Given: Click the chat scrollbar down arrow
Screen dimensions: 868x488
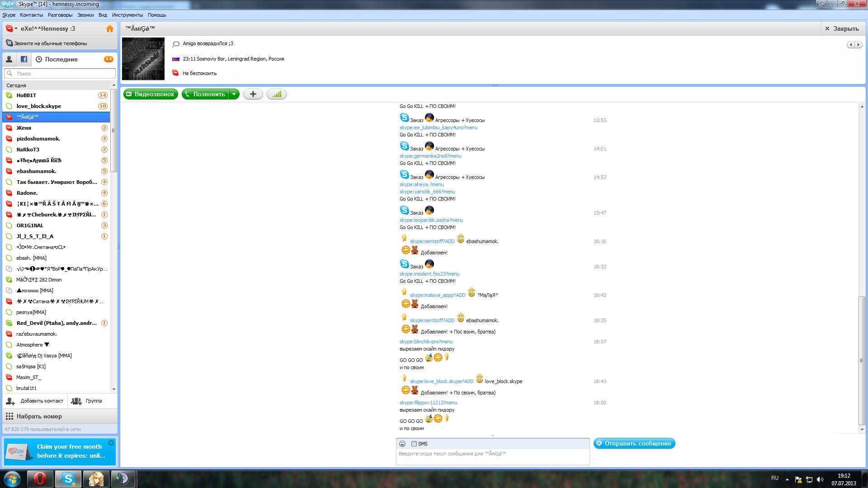Looking at the screenshot, I should tap(862, 429).
